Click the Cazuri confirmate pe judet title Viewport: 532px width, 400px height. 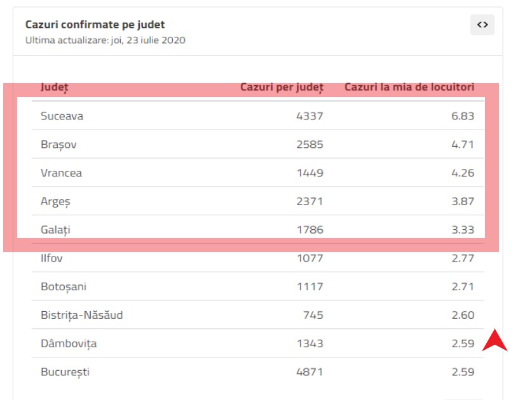click(x=95, y=25)
